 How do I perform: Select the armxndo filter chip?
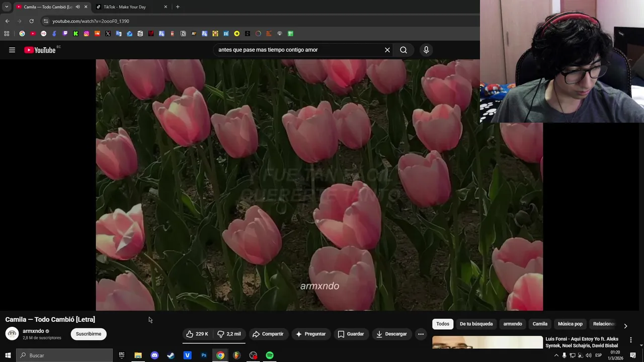point(513,324)
